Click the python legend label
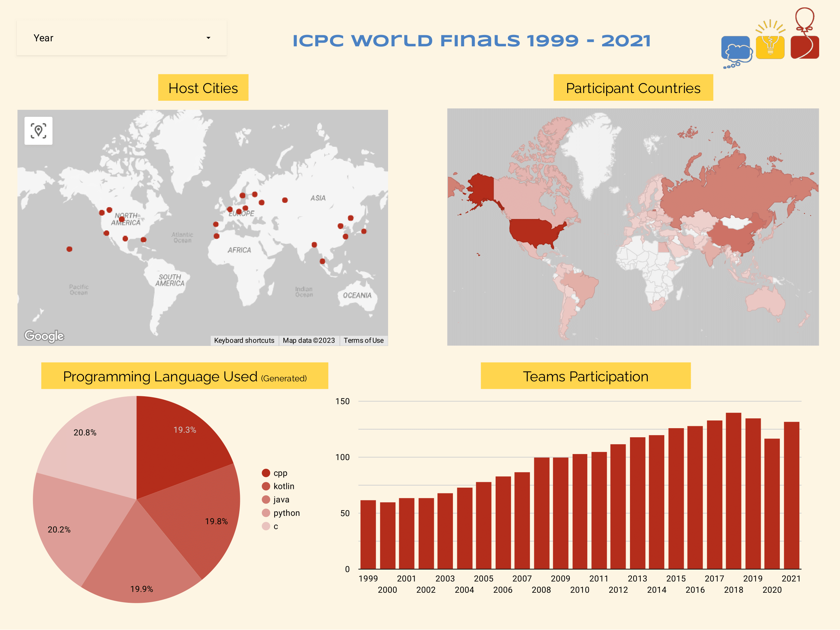 [x=287, y=513]
